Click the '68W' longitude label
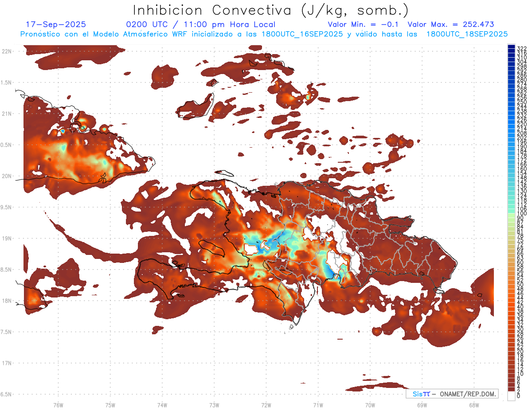Image resolution: width=532 pixels, height=411 pixels. pos(474,405)
